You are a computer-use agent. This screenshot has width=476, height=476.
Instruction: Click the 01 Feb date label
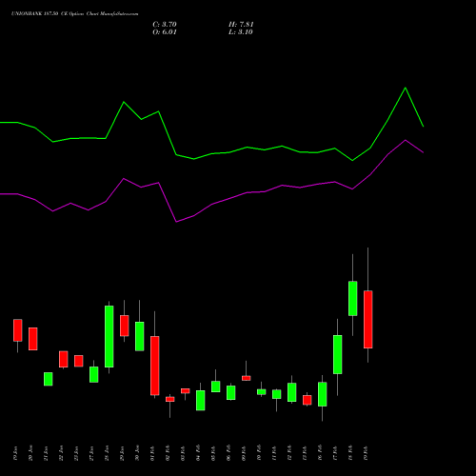[152, 453]
